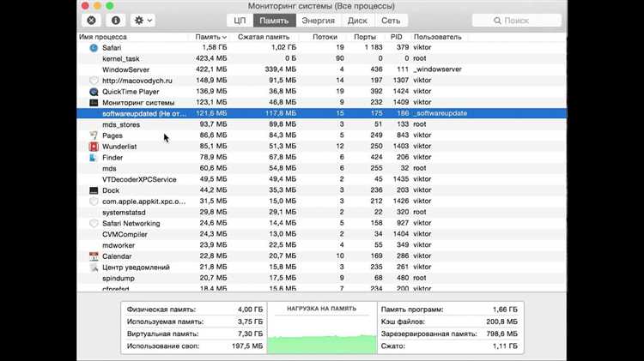Screen dimensions: 644x361
Task: Open the Сеть tab
Action: point(391,20)
